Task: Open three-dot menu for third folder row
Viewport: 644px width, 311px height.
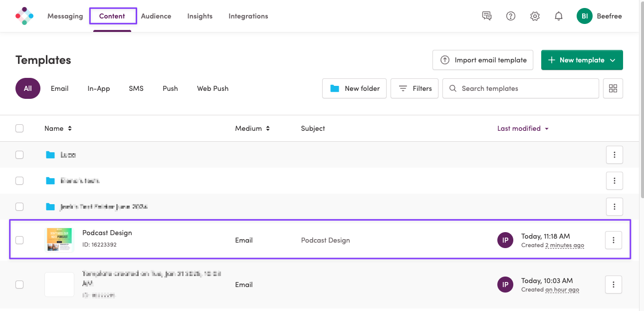Action: (x=614, y=207)
